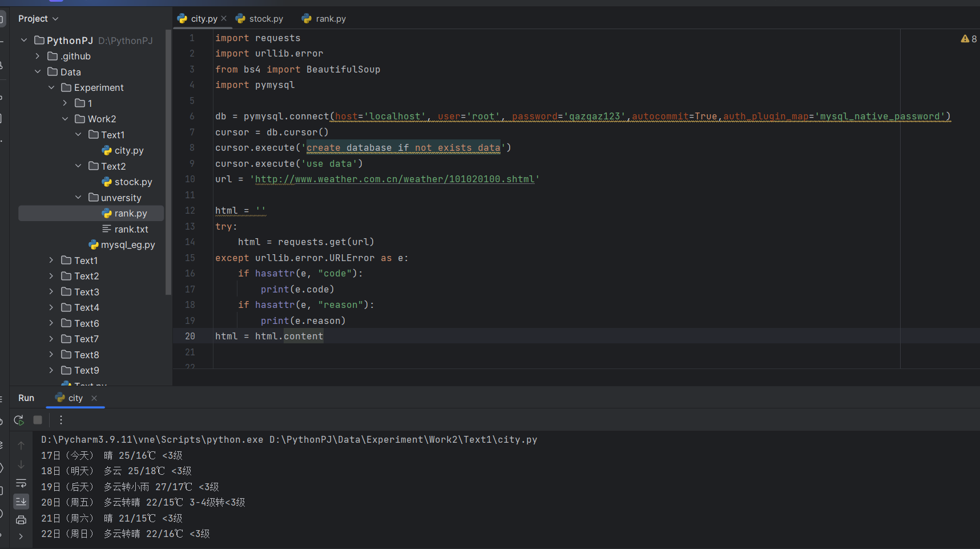Click 'html = requests.get(url)' line
Screen dimensions: 980x549
pos(306,242)
